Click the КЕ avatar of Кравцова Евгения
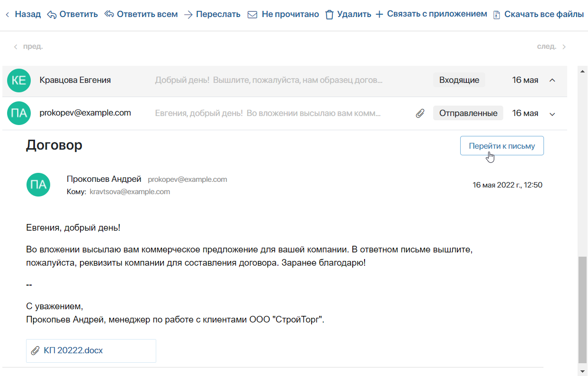 coord(19,80)
